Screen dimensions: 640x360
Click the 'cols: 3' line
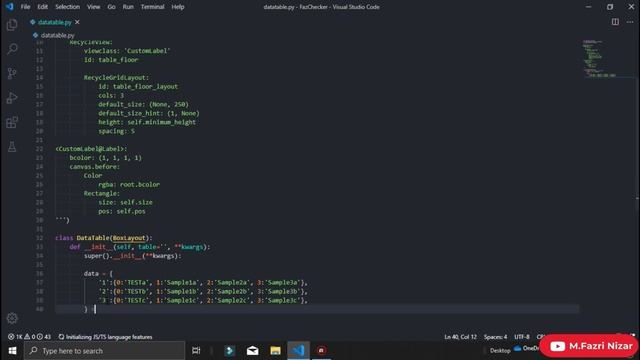(111, 96)
